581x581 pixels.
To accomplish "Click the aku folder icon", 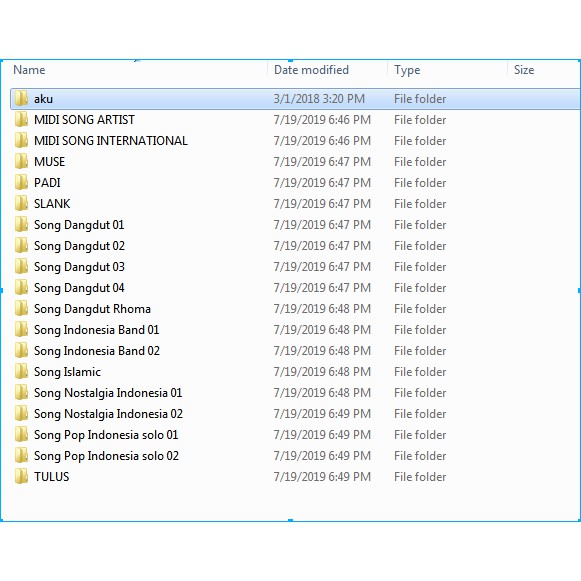I will pos(21,99).
